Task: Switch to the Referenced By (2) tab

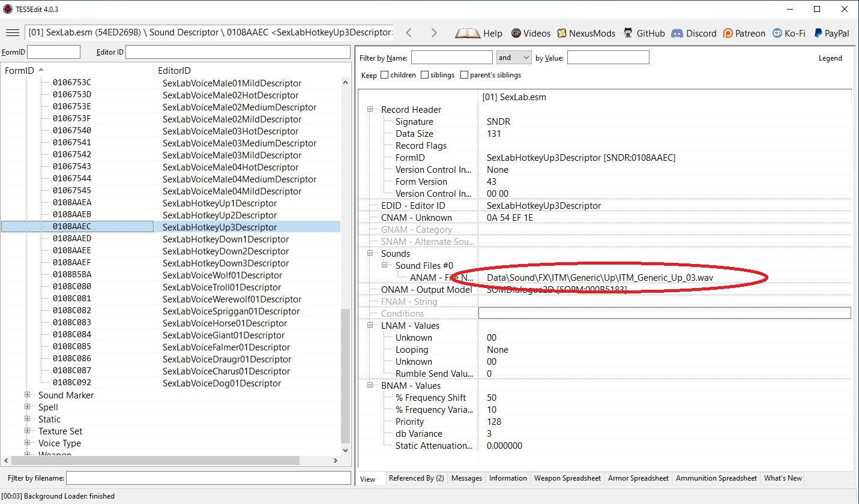Action: coord(417,478)
